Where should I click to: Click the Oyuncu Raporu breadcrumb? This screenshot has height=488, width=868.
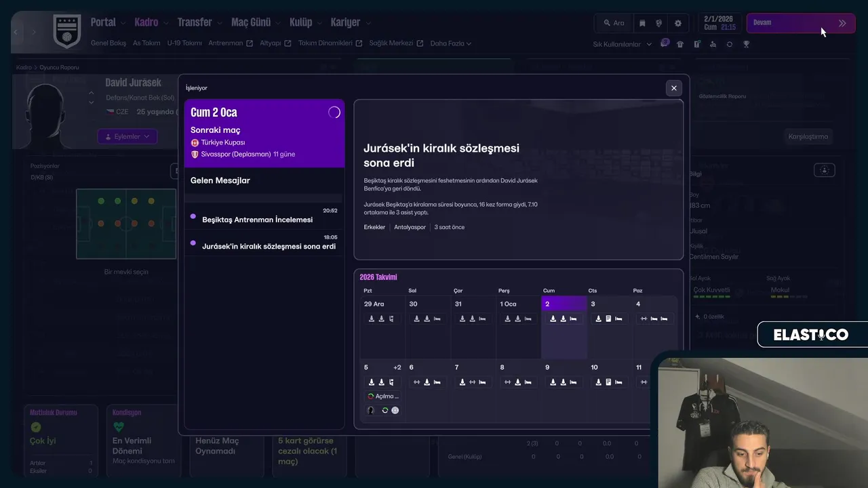[59, 68]
